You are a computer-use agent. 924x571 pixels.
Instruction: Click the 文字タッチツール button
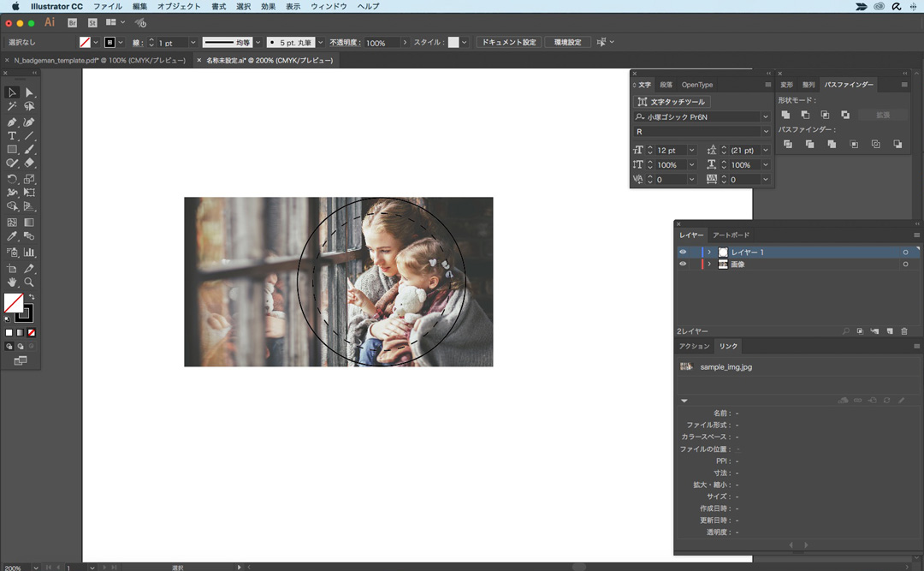(x=672, y=102)
